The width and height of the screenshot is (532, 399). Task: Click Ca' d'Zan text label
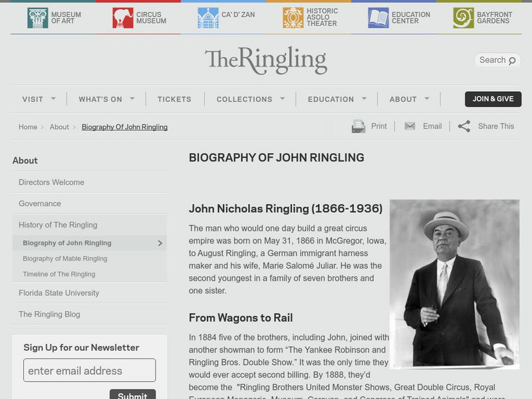pos(238,15)
